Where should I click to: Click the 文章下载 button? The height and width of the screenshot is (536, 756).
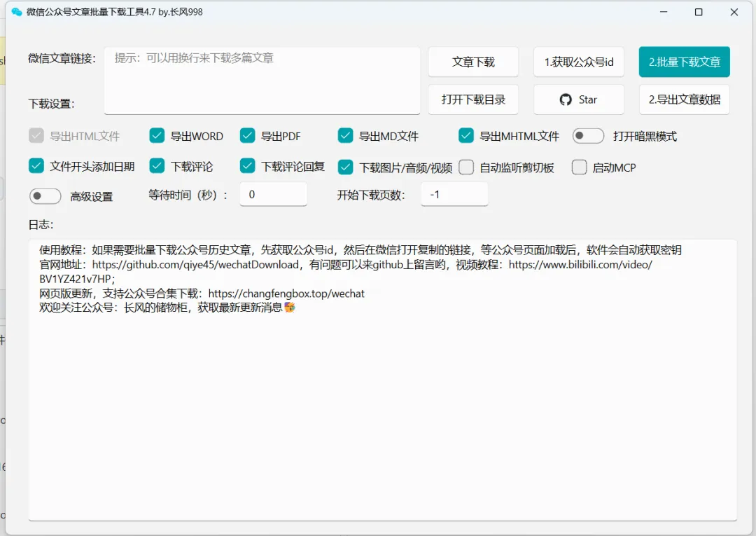coord(473,62)
